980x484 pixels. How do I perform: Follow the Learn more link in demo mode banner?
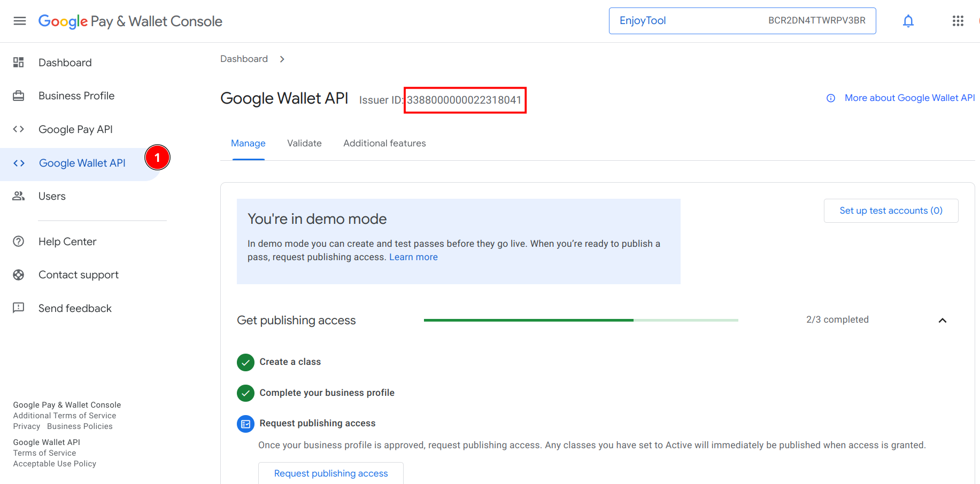413,257
